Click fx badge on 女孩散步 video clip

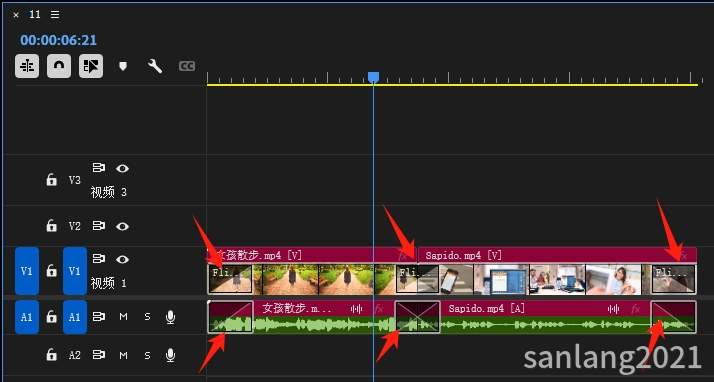pos(403,256)
